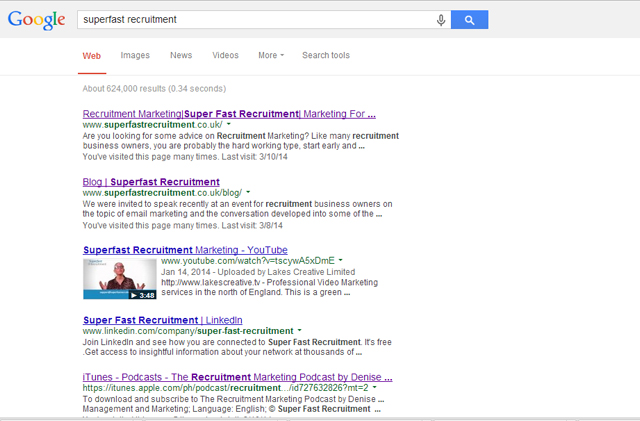Viewport: 640px width, 421px height.
Task: Click the microphone voice search icon
Action: [x=441, y=20]
